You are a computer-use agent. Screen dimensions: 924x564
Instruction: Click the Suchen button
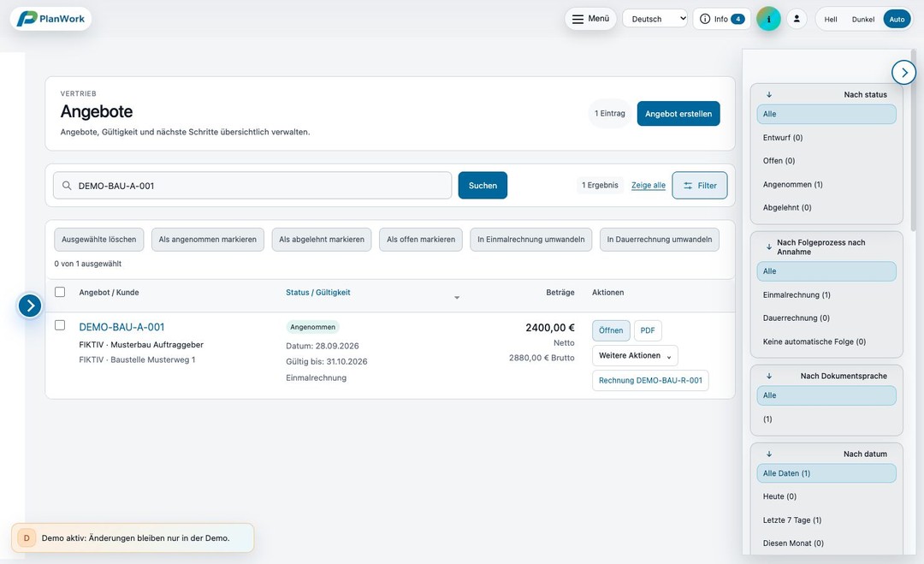click(x=483, y=185)
